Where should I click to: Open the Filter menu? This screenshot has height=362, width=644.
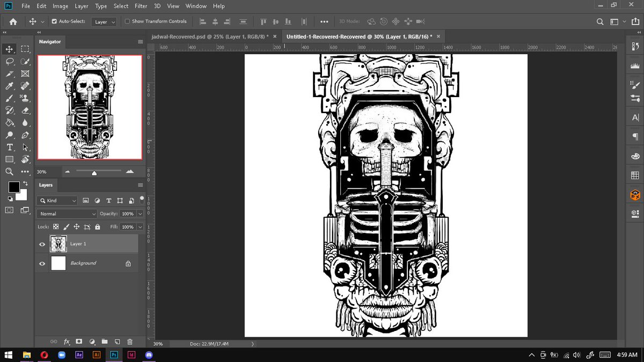coord(141,6)
